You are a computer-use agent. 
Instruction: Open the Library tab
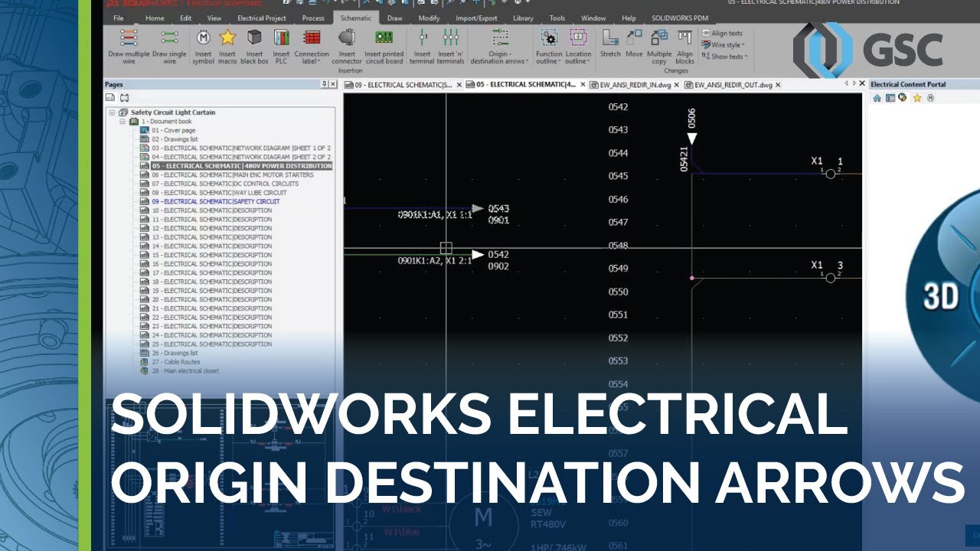click(x=523, y=18)
